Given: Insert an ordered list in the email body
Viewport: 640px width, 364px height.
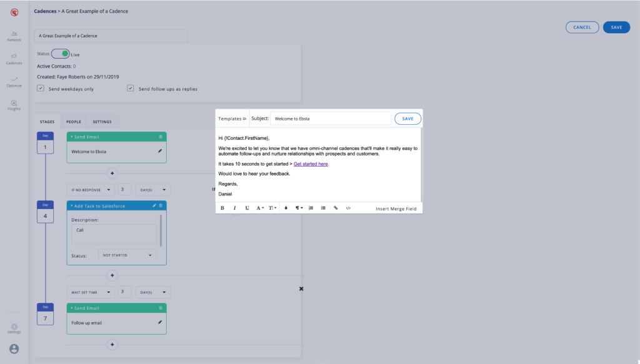Looking at the screenshot, I should [x=311, y=208].
